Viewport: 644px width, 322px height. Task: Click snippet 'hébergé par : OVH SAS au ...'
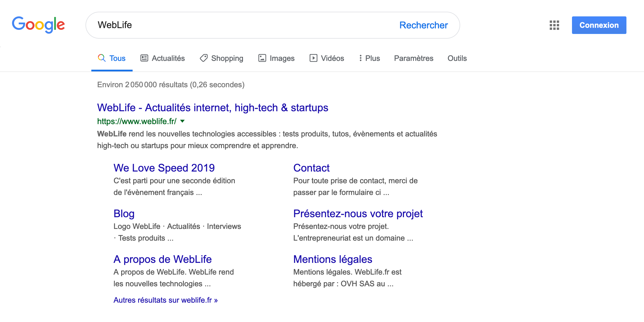343,284
